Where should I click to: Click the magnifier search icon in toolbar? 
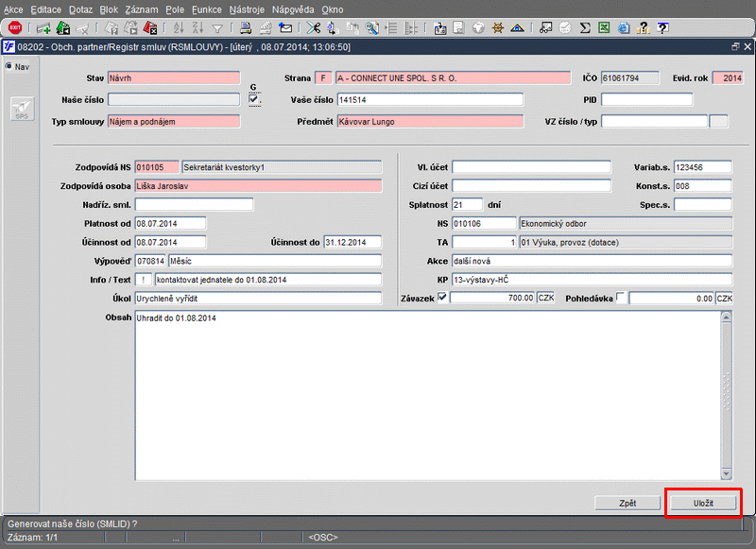371,28
